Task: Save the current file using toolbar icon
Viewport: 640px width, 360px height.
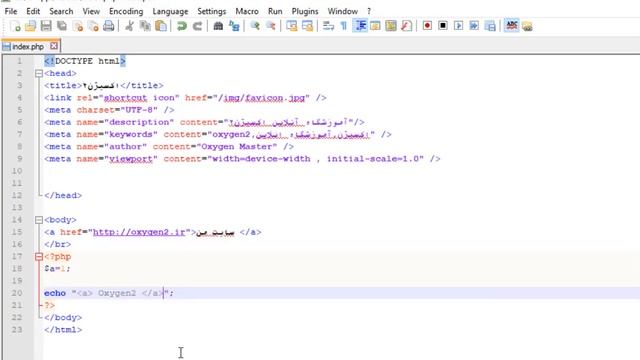Action: pyautogui.click(x=46, y=26)
